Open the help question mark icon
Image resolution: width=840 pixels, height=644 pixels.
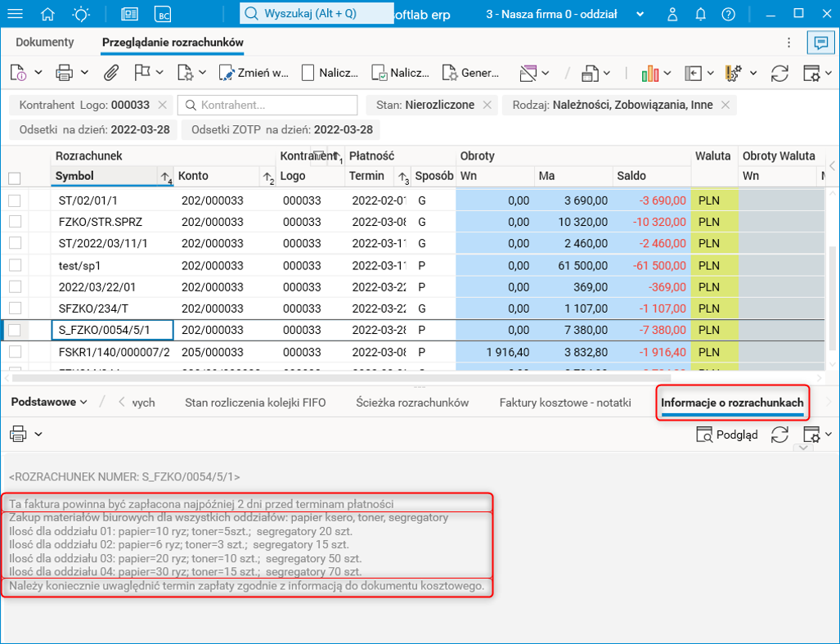(x=728, y=14)
